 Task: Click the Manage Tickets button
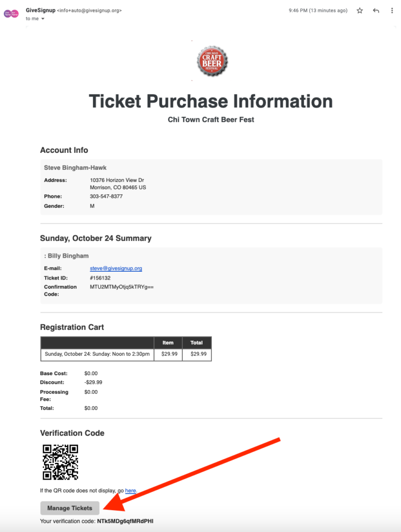(x=70, y=508)
